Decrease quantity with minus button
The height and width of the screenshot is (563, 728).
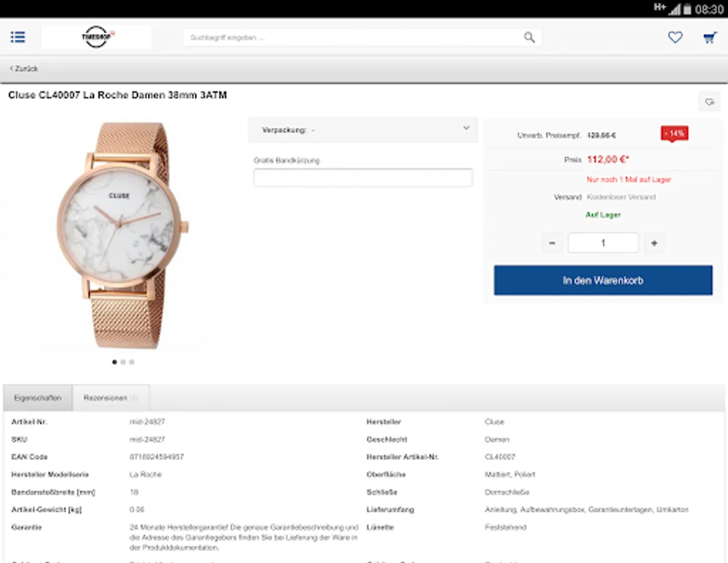click(x=552, y=243)
